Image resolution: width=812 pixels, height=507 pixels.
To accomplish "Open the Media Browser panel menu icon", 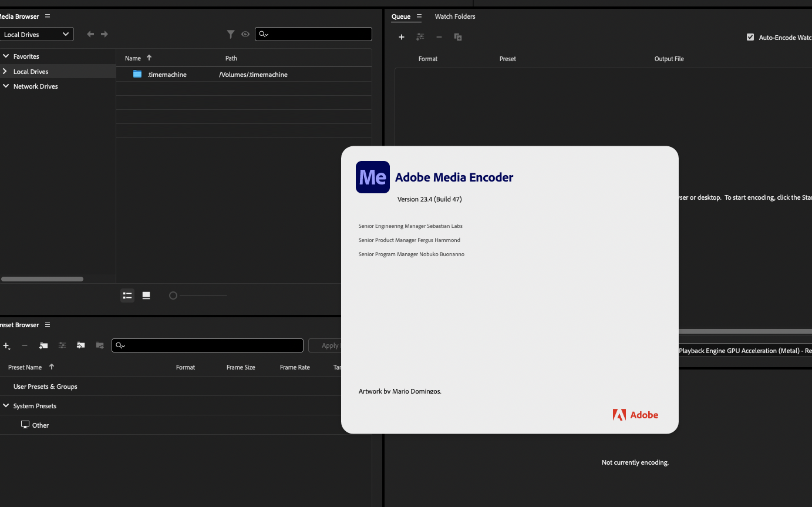I will point(48,16).
